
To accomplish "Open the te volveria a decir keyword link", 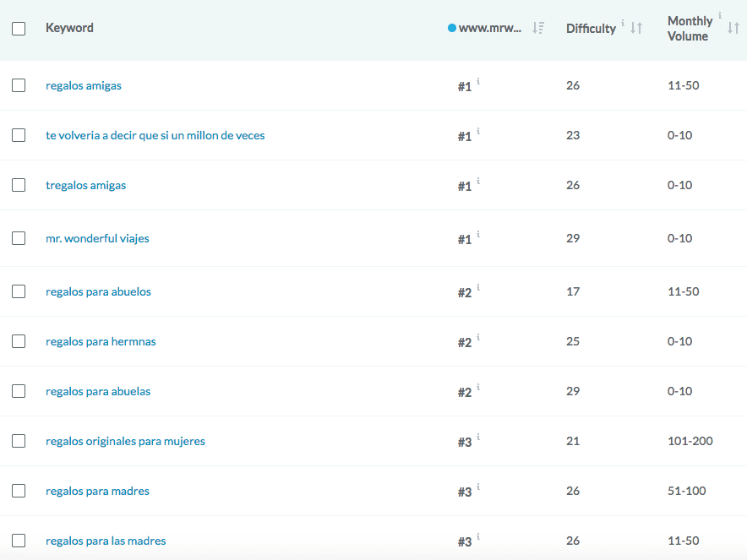I will pos(155,135).
